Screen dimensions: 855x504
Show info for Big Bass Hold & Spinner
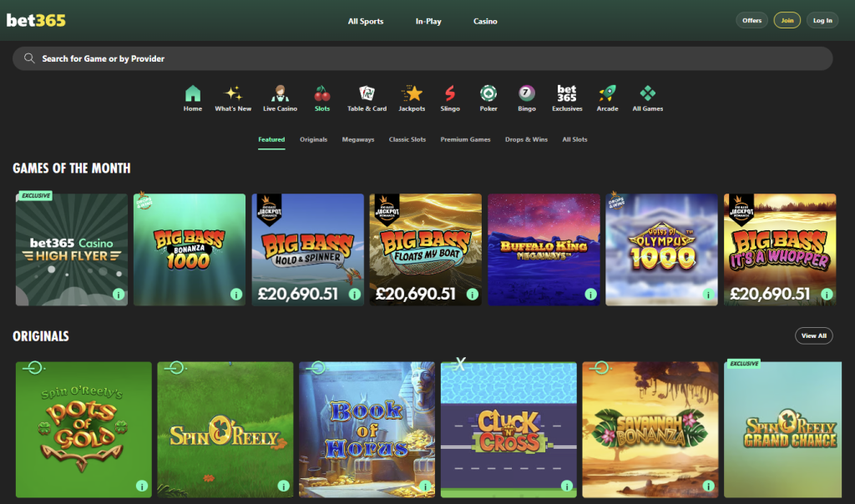point(354,295)
